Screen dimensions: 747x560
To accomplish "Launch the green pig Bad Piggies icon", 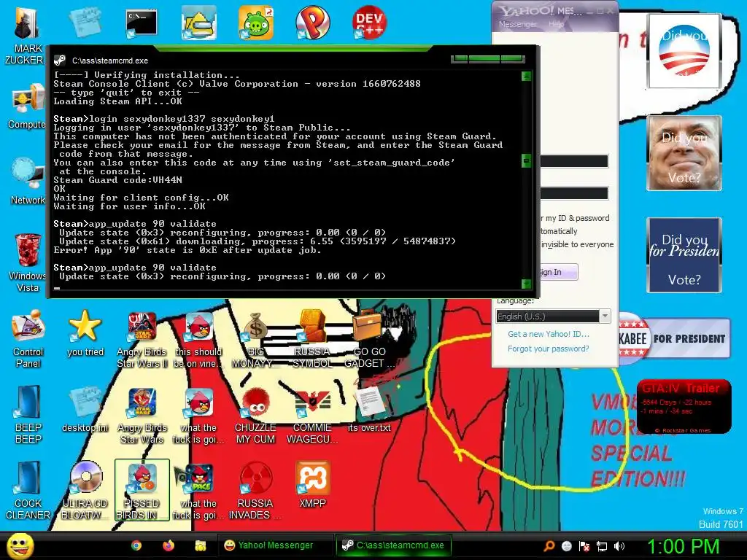I will pyautogui.click(x=256, y=23).
